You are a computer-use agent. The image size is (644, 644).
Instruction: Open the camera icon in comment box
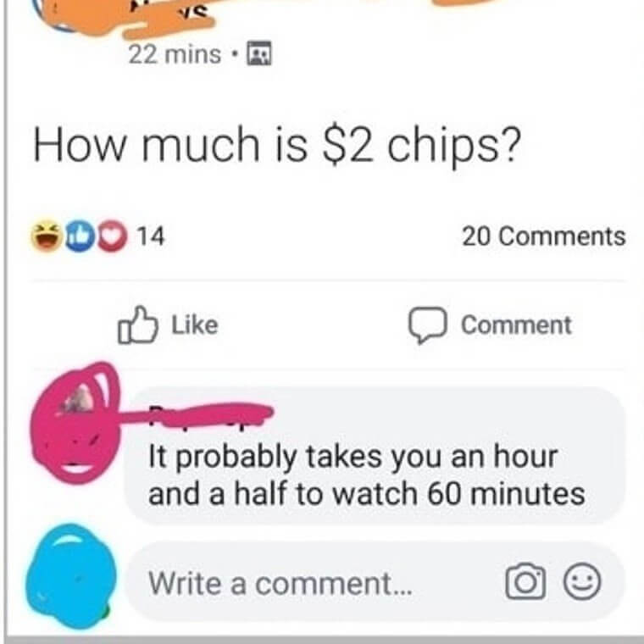pos(525,581)
